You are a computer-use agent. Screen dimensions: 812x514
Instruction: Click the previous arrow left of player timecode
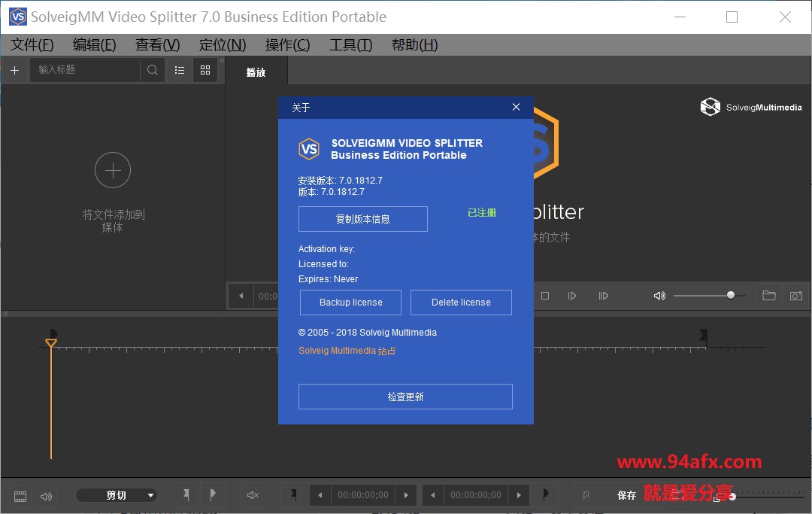(x=241, y=296)
